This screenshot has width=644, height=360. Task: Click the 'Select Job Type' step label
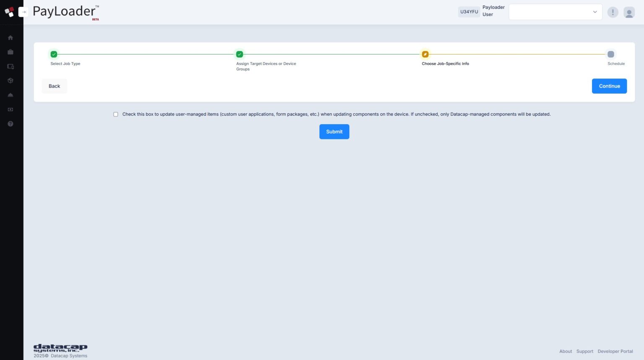tap(65, 64)
